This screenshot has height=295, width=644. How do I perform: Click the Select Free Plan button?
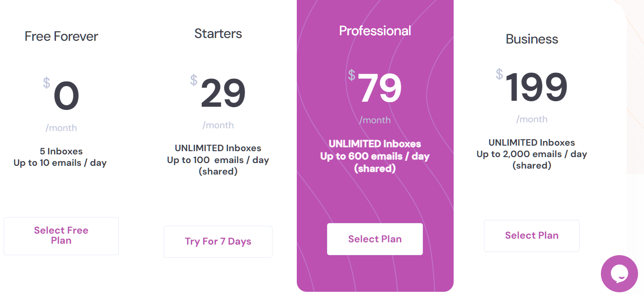tap(61, 236)
